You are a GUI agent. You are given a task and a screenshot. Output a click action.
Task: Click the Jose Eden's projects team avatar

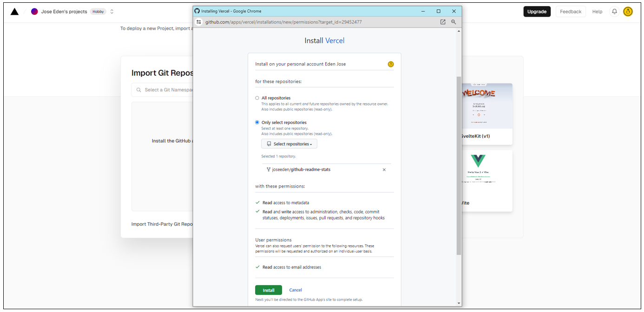[34, 12]
